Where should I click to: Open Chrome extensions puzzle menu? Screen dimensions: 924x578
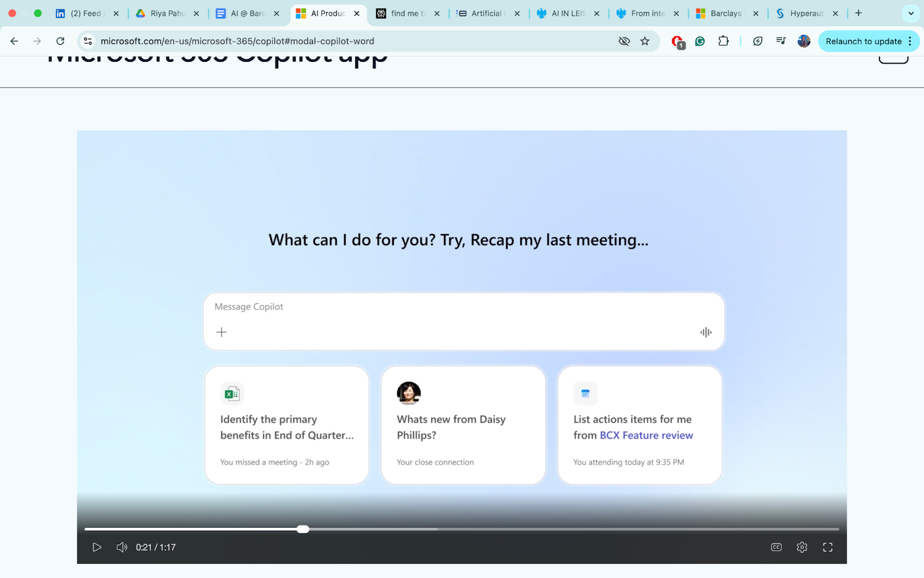pyautogui.click(x=723, y=41)
